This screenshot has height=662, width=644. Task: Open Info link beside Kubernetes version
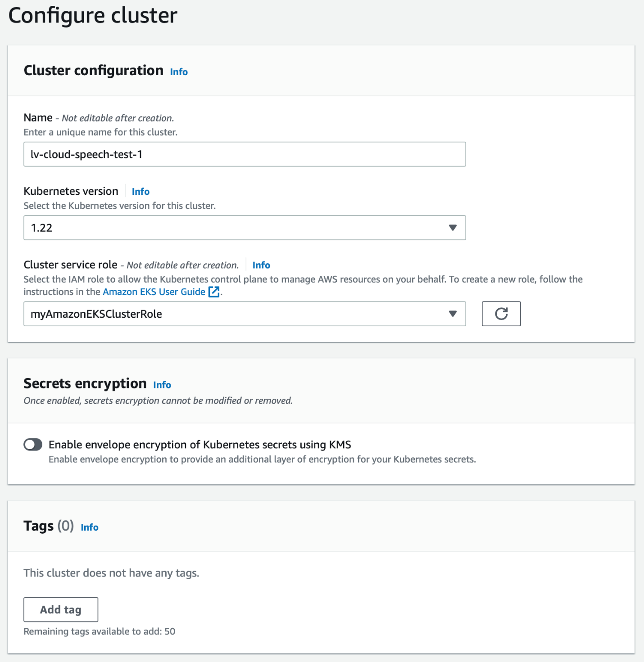tap(141, 192)
